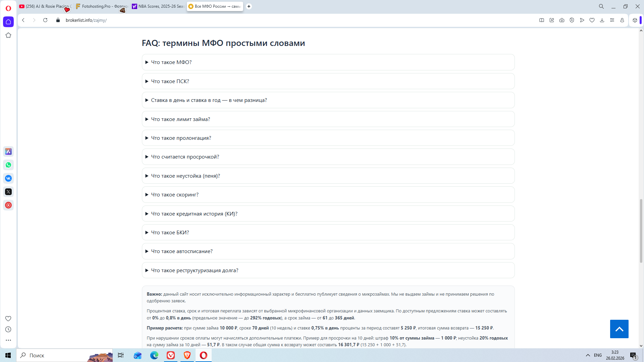Reload the current page
The width and height of the screenshot is (644, 362).
tap(45, 20)
